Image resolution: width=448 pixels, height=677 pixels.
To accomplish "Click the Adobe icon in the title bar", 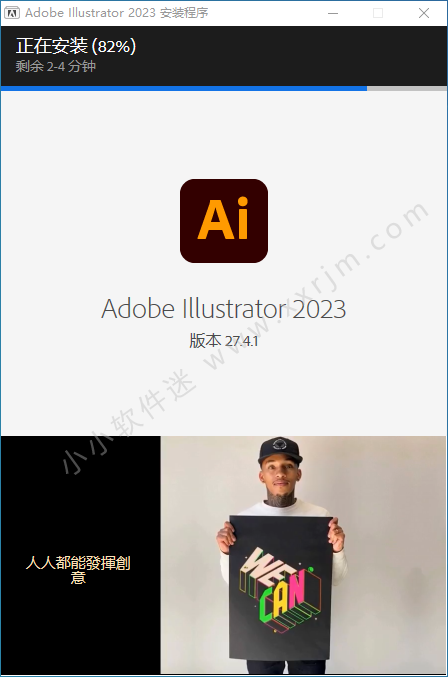I will (x=12, y=13).
